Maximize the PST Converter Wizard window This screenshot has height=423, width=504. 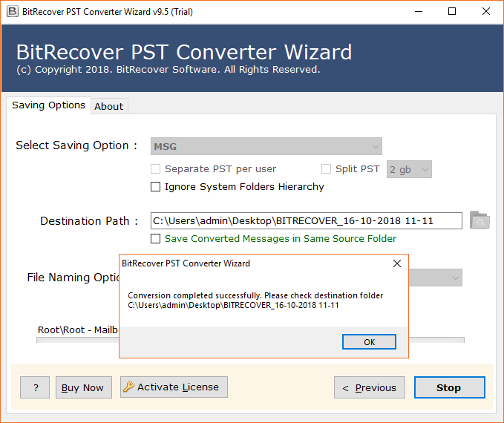coord(452,12)
